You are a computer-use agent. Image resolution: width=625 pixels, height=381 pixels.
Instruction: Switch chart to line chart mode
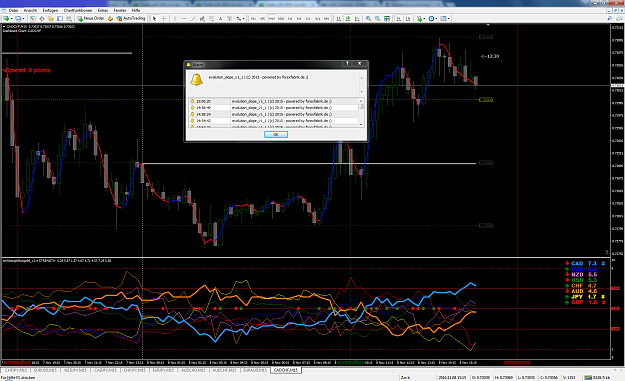click(357, 18)
